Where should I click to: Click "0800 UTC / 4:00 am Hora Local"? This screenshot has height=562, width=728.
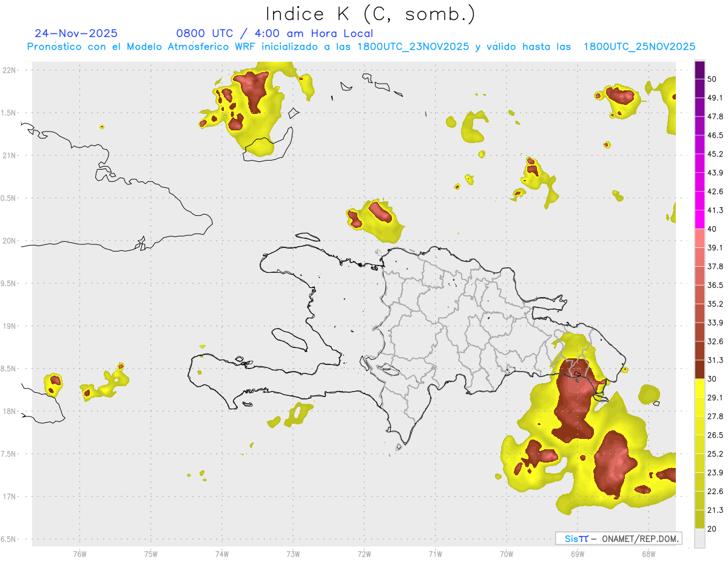pos(275,33)
